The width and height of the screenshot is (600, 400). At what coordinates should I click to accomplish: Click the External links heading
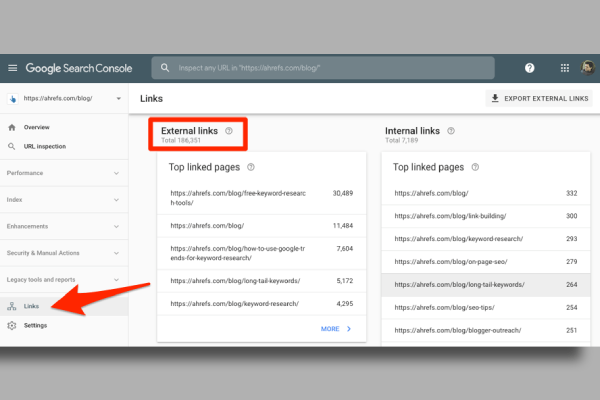click(x=189, y=131)
